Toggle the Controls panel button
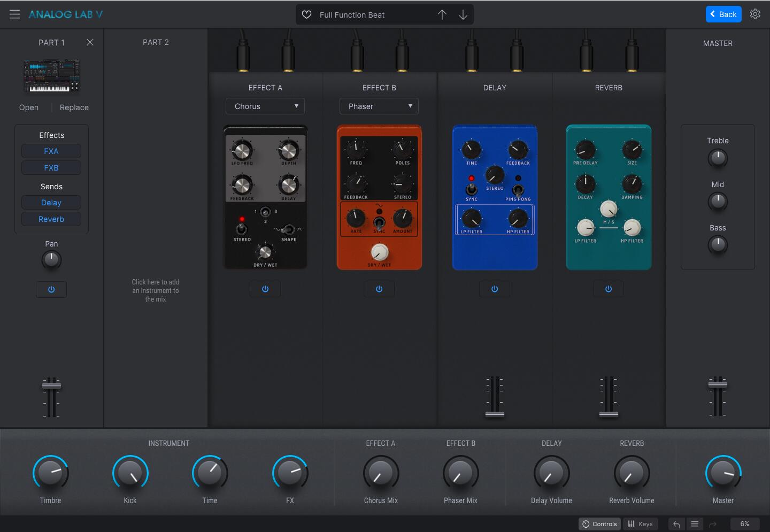Image resolution: width=770 pixels, height=532 pixels. pyautogui.click(x=599, y=524)
